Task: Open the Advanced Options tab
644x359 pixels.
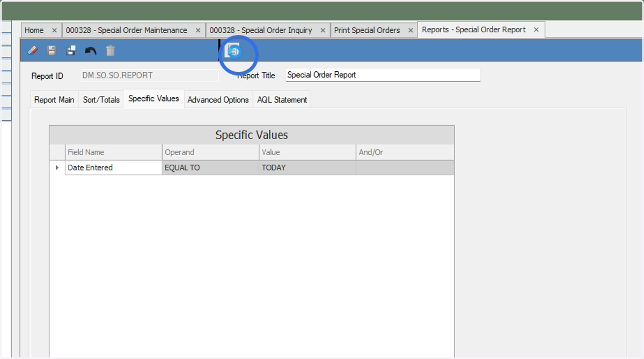Action: coord(218,100)
